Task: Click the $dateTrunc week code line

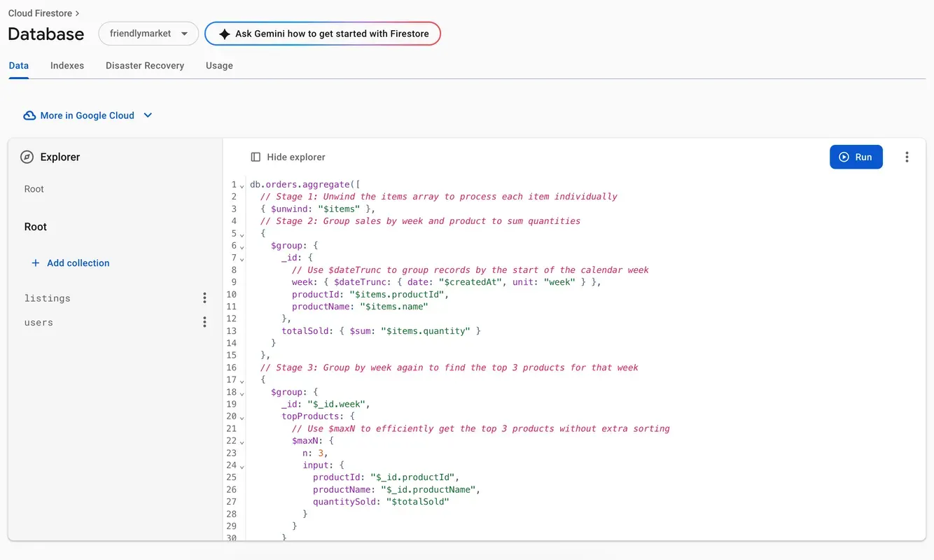Action: point(447,282)
